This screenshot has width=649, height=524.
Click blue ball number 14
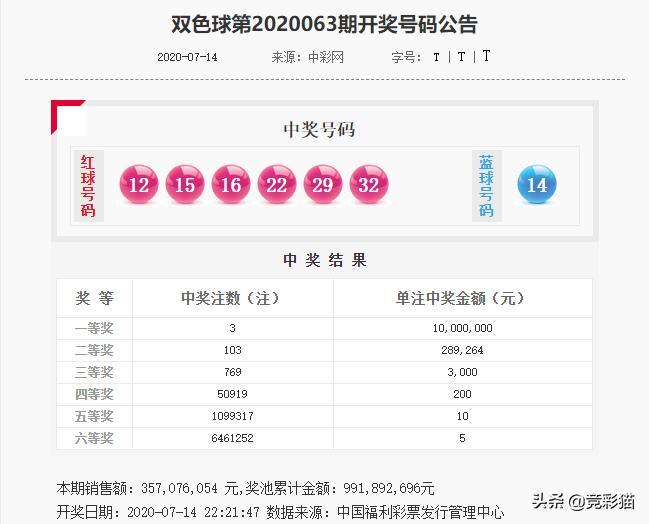point(537,184)
